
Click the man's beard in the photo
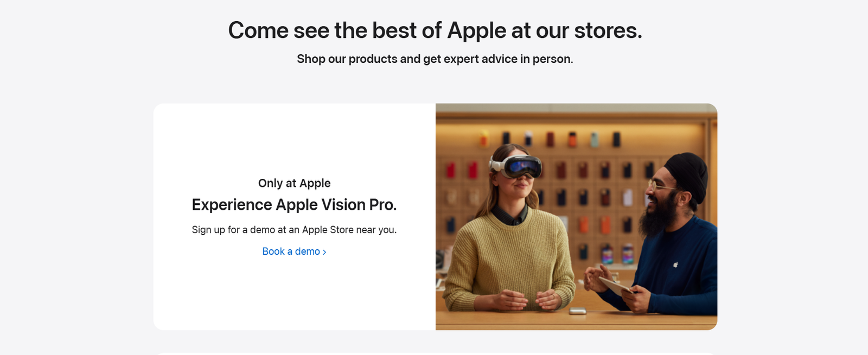(x=658, y=217)
